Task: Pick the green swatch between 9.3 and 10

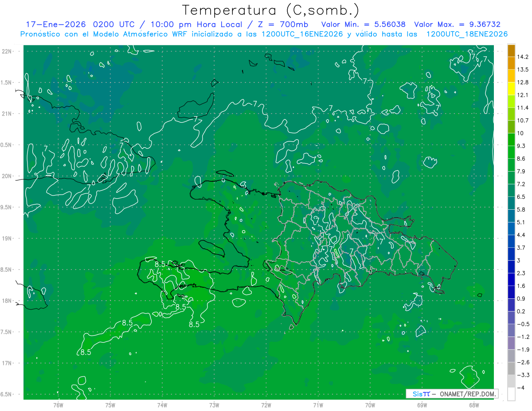Action: tap(511, 140)
